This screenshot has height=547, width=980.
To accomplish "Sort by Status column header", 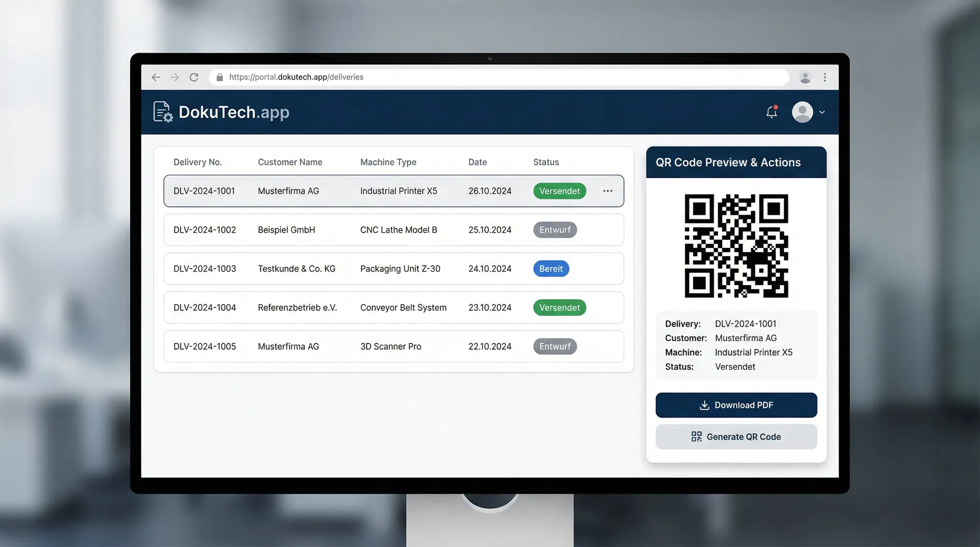I will pos(546,162).
